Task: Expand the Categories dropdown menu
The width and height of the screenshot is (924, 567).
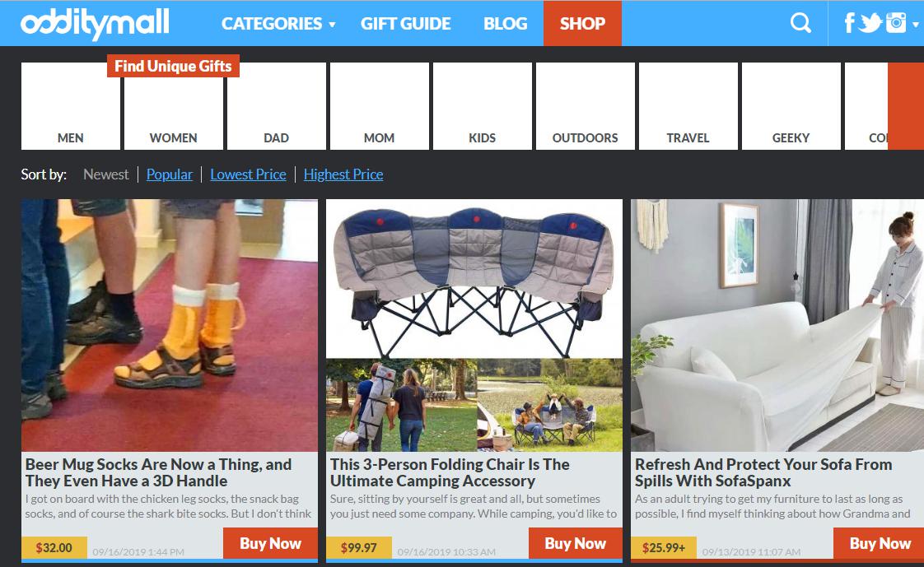Action: [278, 24]
